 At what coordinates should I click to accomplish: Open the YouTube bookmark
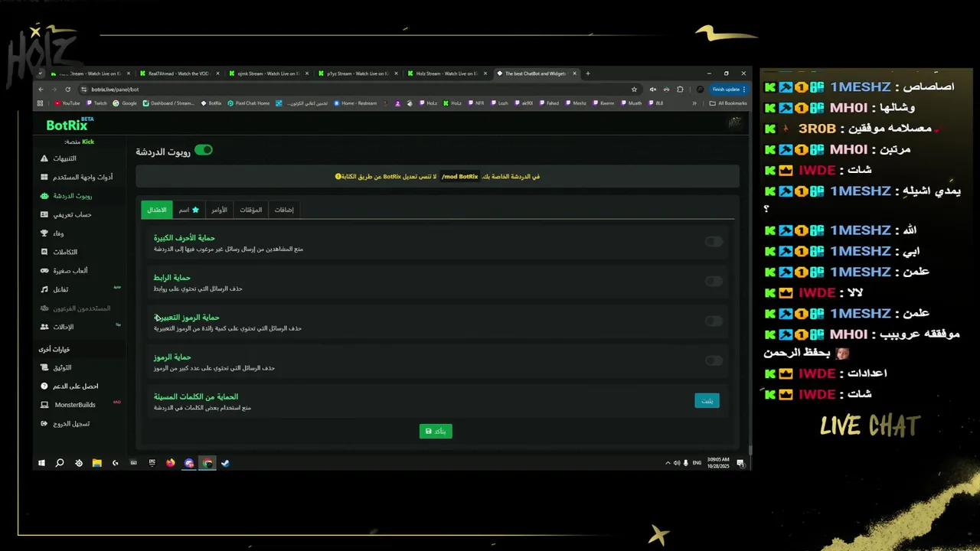(67, 103)
